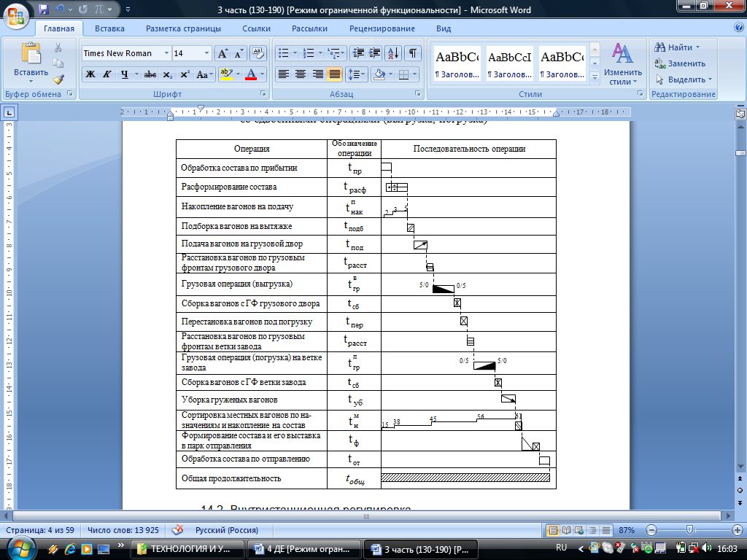Toggle justify alignment

click(335, 74)
